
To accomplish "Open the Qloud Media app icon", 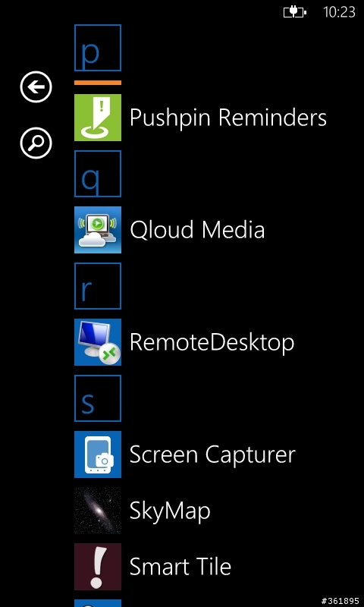I will pyautogui.click(x=98, y=230).
